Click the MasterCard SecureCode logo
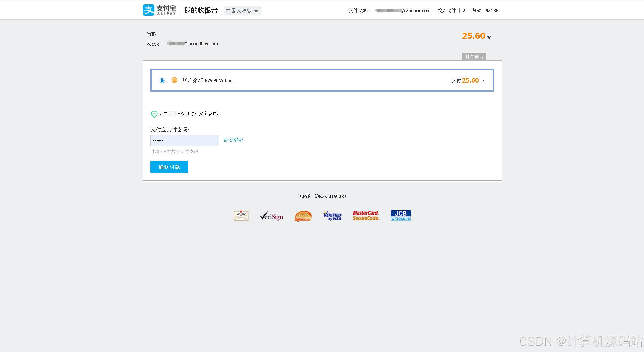 [366, 216]
